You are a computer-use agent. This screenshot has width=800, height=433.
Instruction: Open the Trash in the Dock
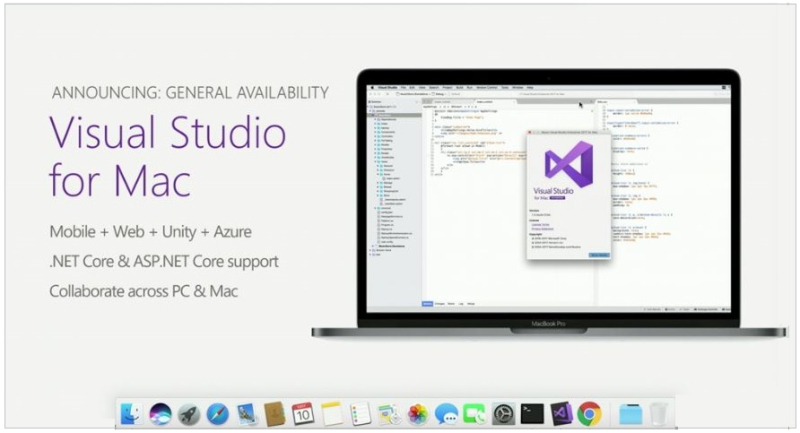pyautogui.click(x=659, y=414)
